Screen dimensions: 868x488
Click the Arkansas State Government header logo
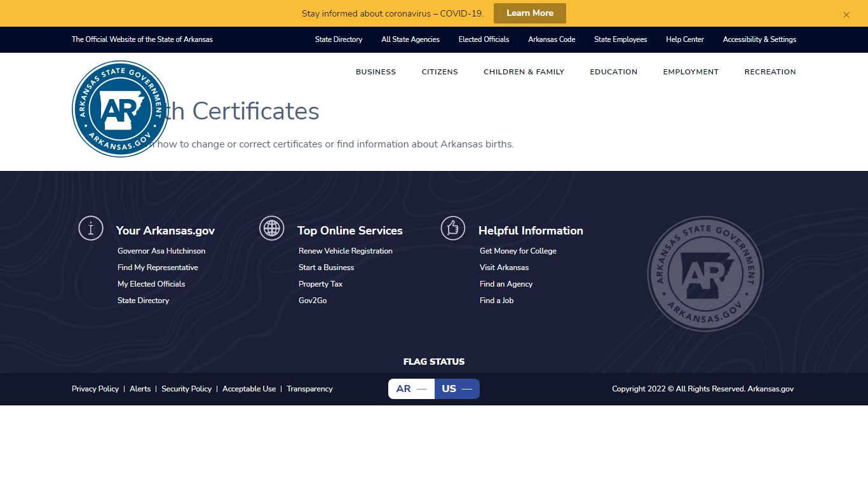click(120, 109)
